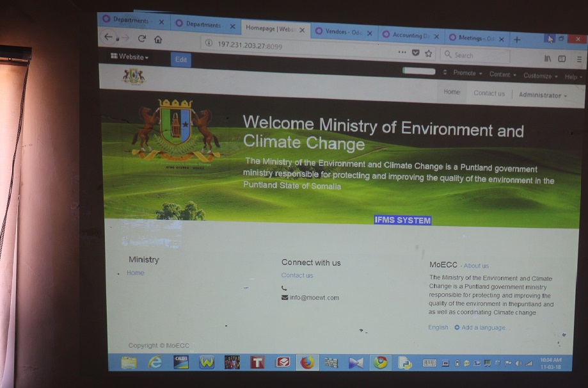Select the English language link

point(438,327)
